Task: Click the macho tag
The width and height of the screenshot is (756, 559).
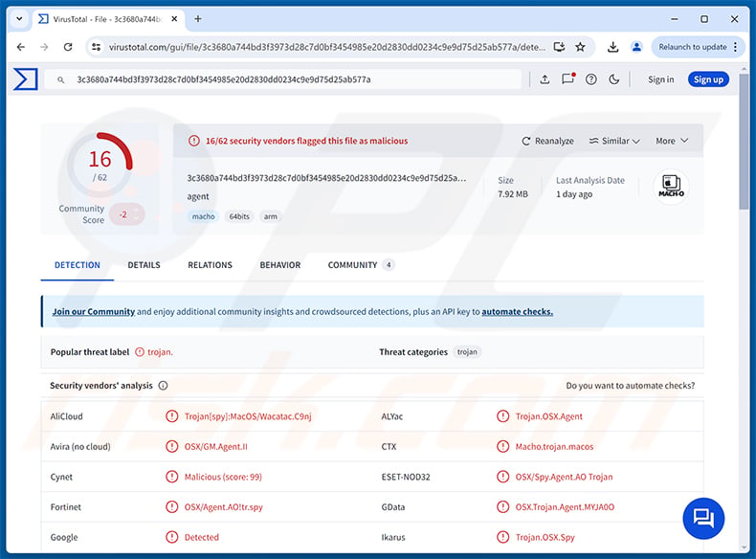Action: tap(203, 216)
